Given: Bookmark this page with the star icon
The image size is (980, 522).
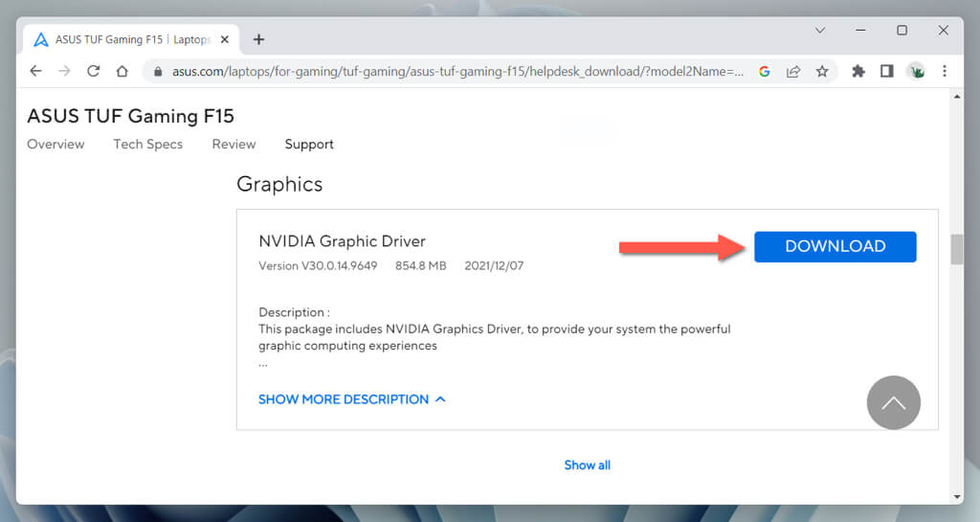Looking at the screenshot, I should click(x=821, y=71).
